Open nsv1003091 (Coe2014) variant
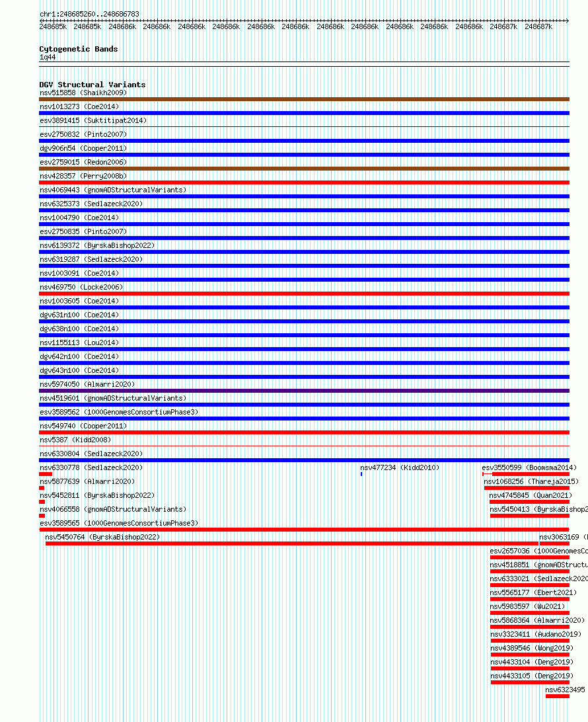Image resolution: width=588 pixels, height=722 pixels. click(79, 273)
